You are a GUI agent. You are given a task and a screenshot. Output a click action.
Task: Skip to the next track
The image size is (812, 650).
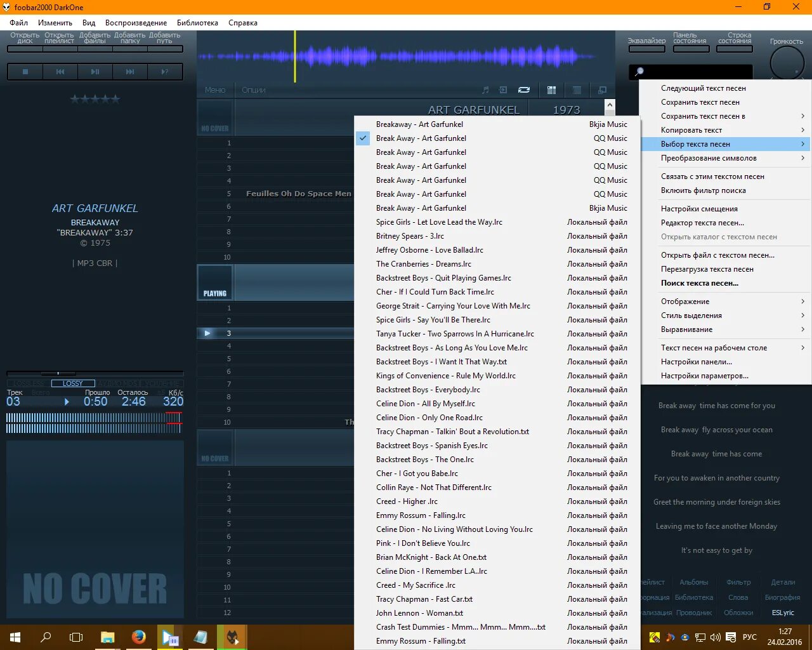pos(130,72)
